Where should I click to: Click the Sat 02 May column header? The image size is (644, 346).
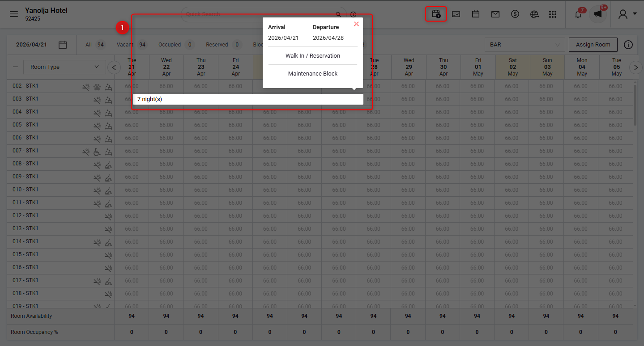click(x=513, y=67)
